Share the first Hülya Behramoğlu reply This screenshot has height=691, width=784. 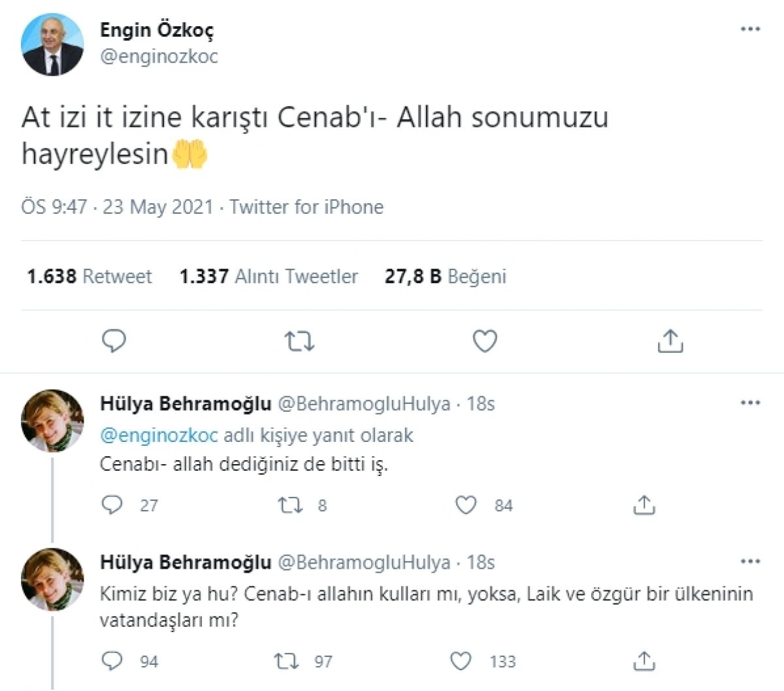click(x=644, y=505)
